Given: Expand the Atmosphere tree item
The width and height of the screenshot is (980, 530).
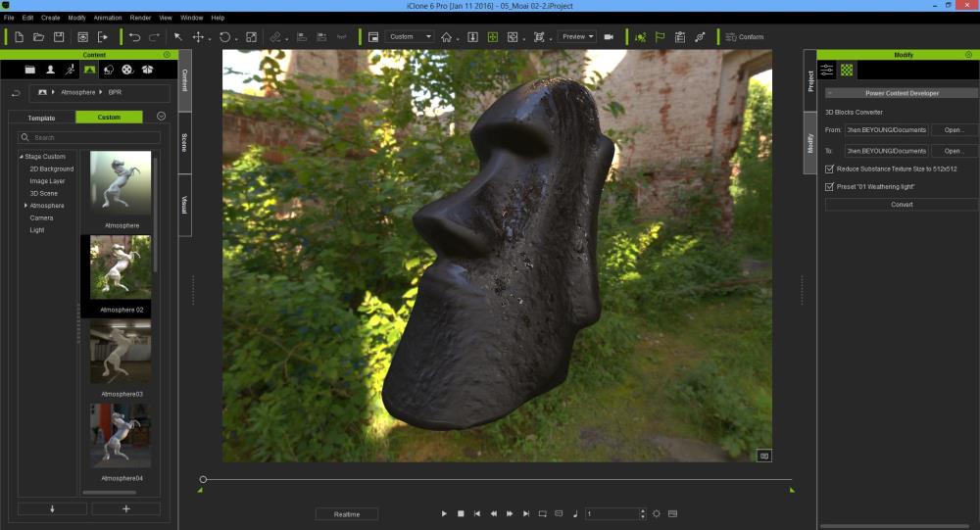Looking at the screenshot, I should pyautogui.click(x=26, y=206).
